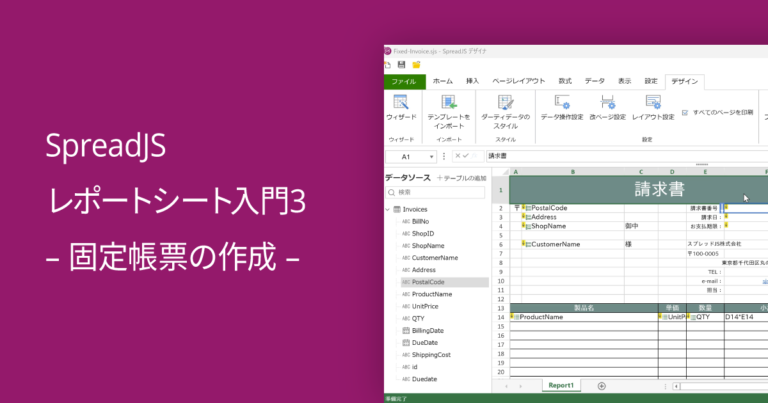768x403 pixels.
Task: Select row 5 header
Action: click(501, 236)
